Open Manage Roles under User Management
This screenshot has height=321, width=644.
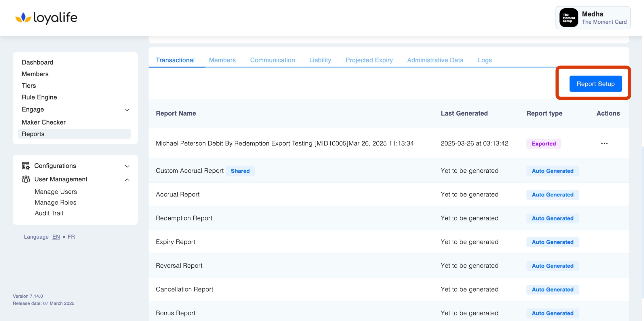pos(55,202)
